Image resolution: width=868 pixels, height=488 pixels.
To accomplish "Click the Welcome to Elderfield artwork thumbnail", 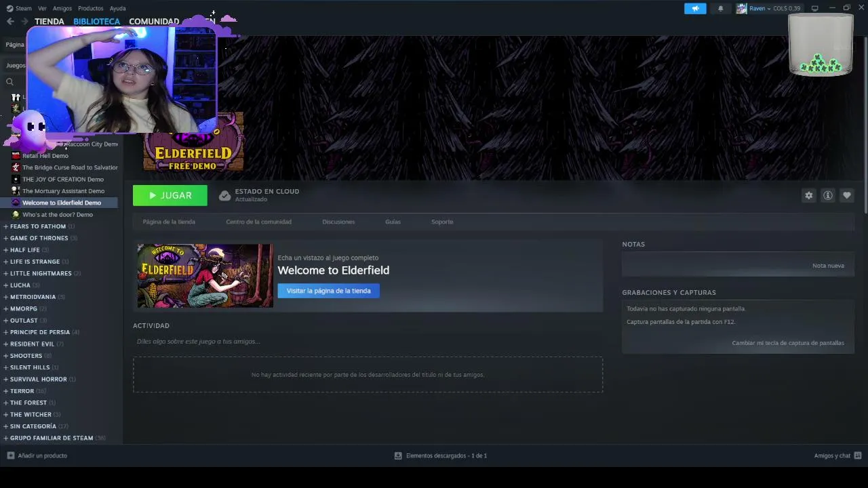I will (x=205, y=276).
